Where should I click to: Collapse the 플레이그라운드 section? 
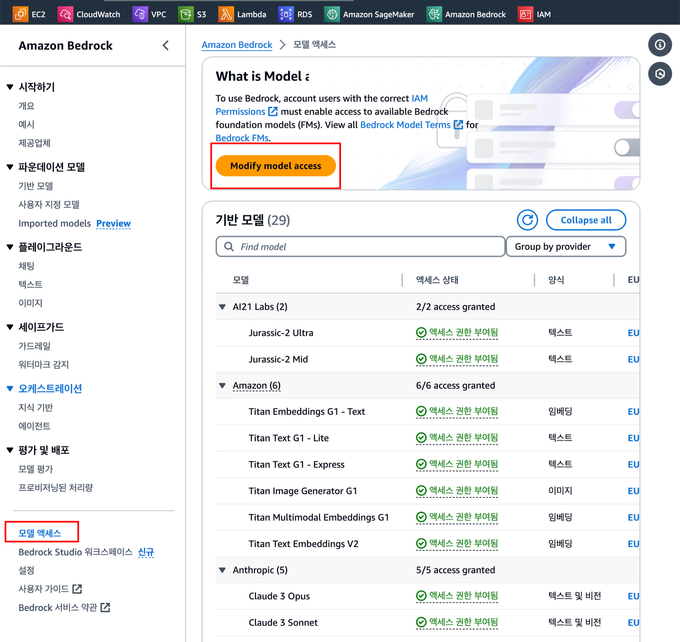(x=10, y=247)
